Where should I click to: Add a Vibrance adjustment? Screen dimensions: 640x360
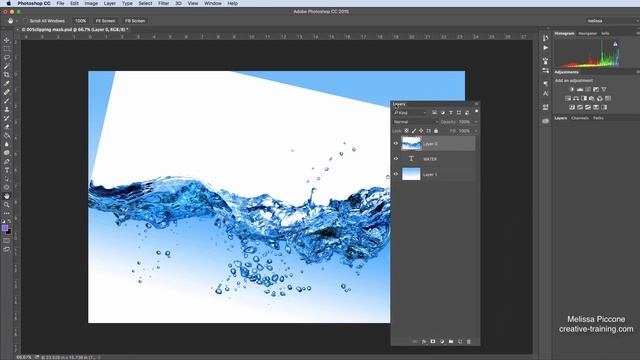604,89
